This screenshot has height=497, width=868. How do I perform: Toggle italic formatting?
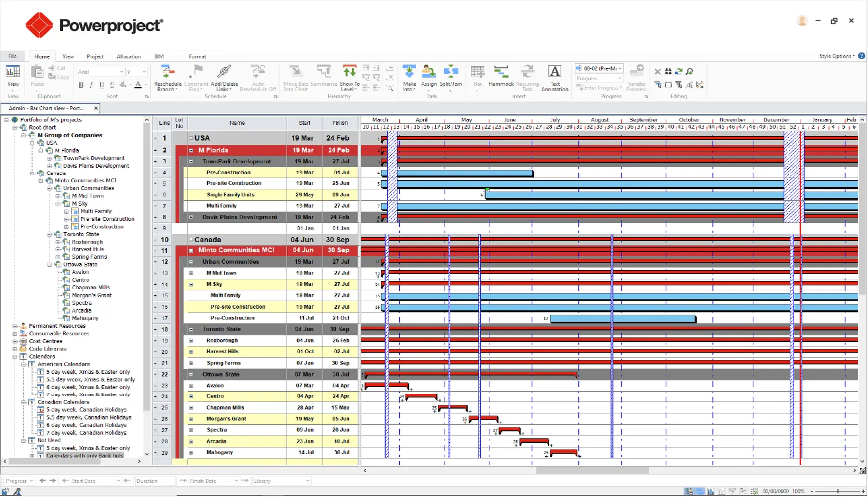click(91, 85)
